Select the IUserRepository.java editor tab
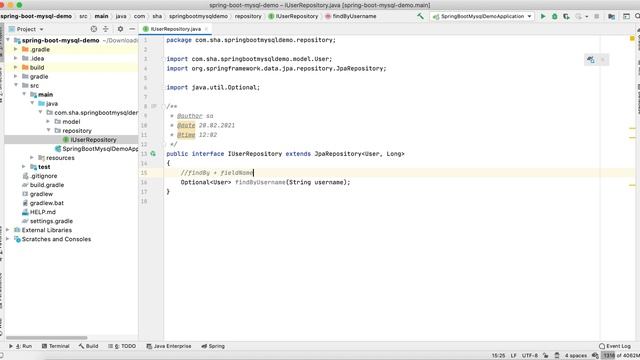The width and height of the screenshot is (640, 360). [175, 29]
